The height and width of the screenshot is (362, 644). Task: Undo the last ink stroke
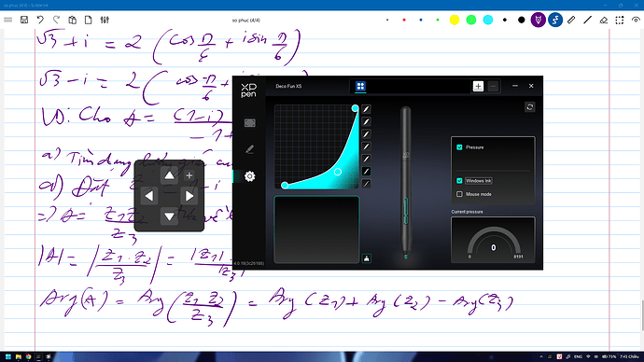pos(40,20)
